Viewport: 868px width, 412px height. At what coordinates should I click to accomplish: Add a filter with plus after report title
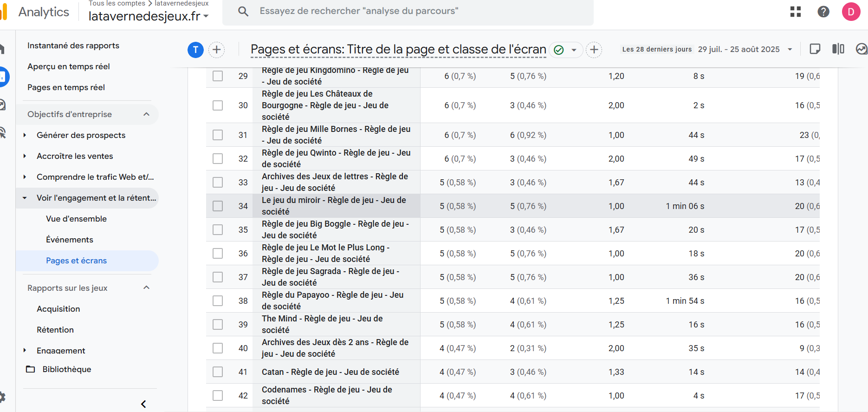594,50
